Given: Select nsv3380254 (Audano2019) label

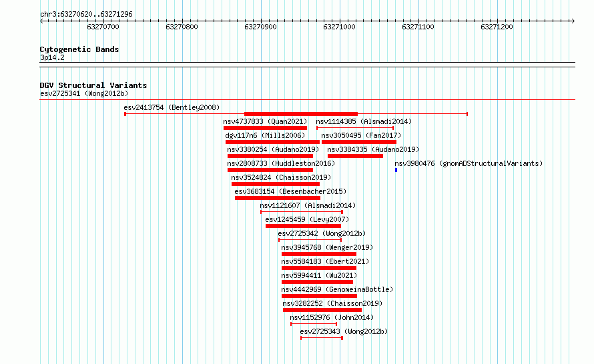Looking at the screenshot, I should click(273, 149).
